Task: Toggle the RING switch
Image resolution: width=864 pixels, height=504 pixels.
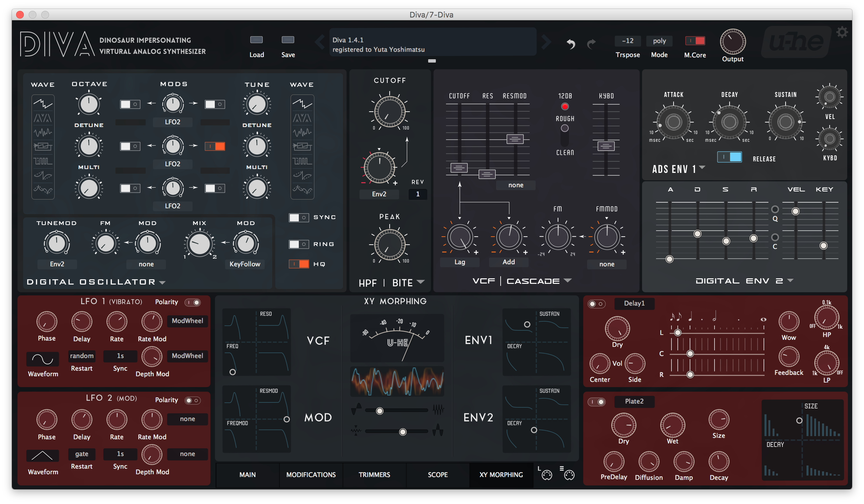Action: tap(299, 244)
